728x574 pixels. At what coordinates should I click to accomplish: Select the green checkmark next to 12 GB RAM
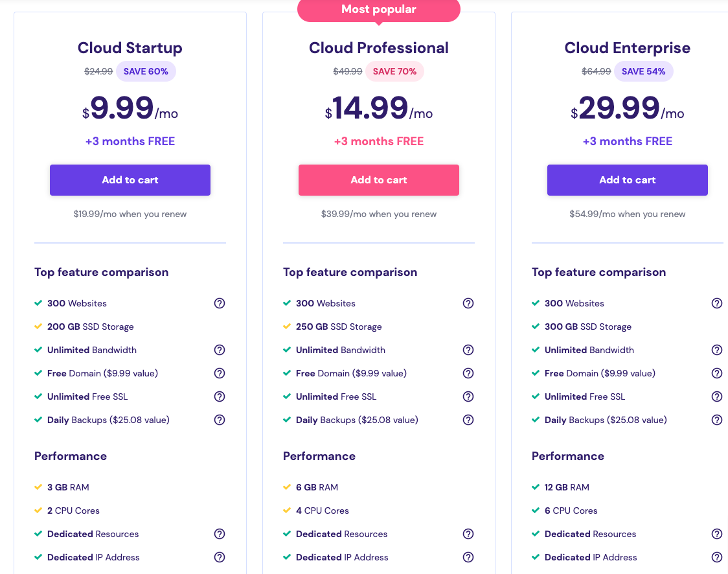click(x=535, y=487)
